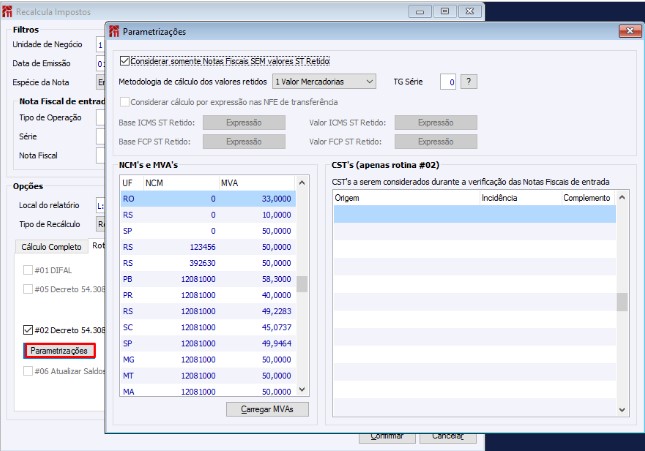Click Base ICMS ST Retido Expressão button
The height and width of the screenshot is (451, 645).
point(244,123)
